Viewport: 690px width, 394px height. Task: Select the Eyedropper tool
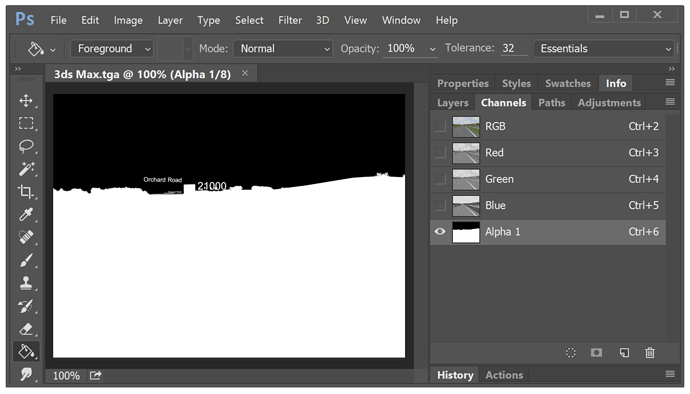point(26,214)
